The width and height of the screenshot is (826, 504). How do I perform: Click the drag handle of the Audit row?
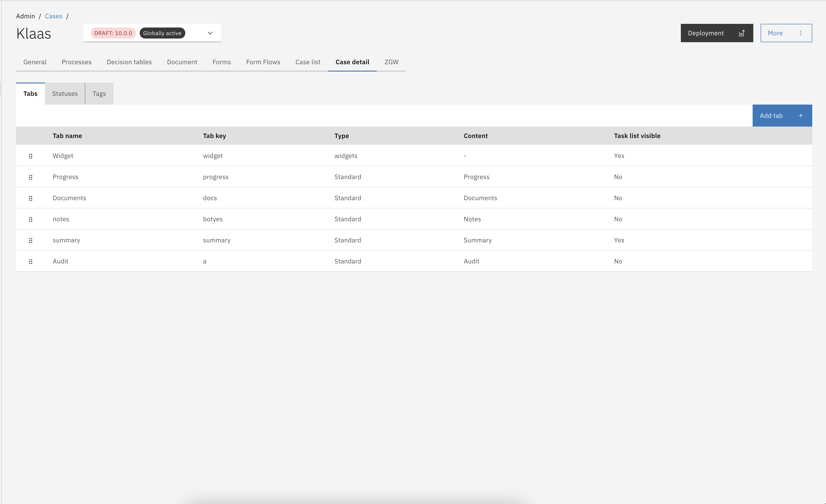point(30,261)
